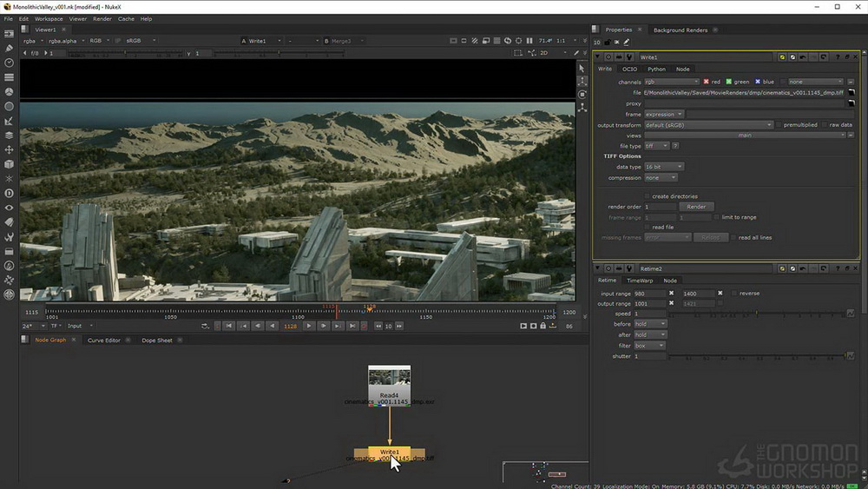Toggle the green channel checkbox
Image resolution: width=868 pixels, height=489 pixels.
[728, 82]
